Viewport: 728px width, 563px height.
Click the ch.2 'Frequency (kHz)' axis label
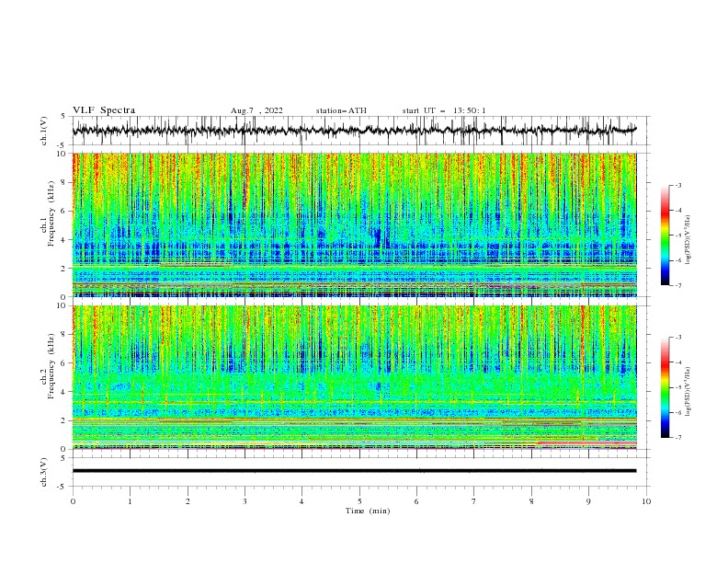(x=51, y=366)
